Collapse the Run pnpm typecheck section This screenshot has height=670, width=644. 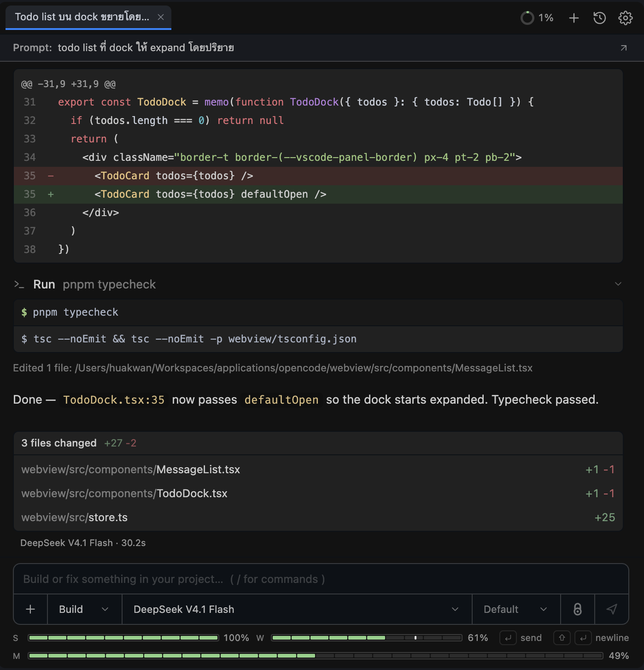pyautogui.click(x=618, y=284)
